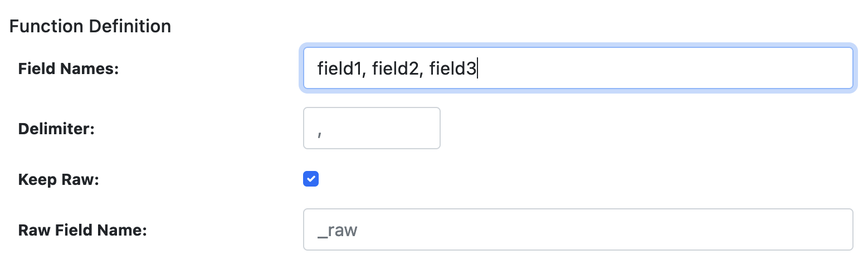The width and height of the screenshot is (868, 274).
Task: Click the blank right end of Raw Field Name input
Action: coord(780,229)
